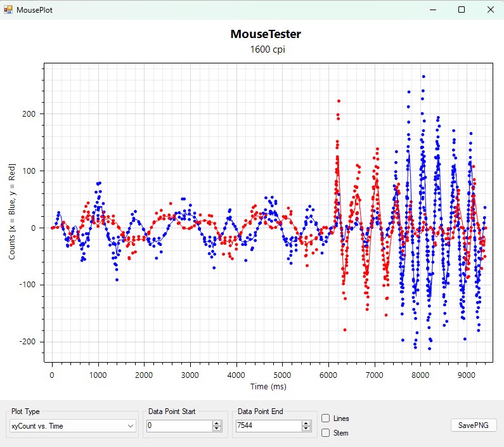504x447 pixels.
Task: Click the MouseTester chart title
Action: point(266,34)
